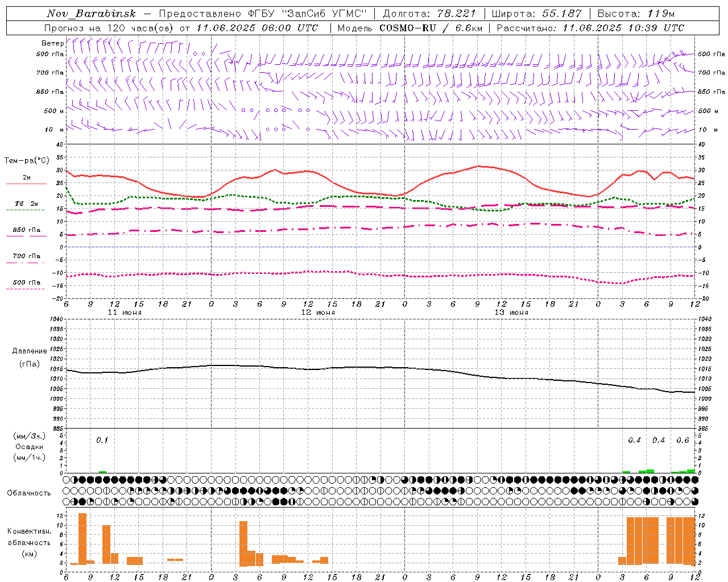
Task: Select the Широта: 55.187 value
Action: (x=536, y=14)
